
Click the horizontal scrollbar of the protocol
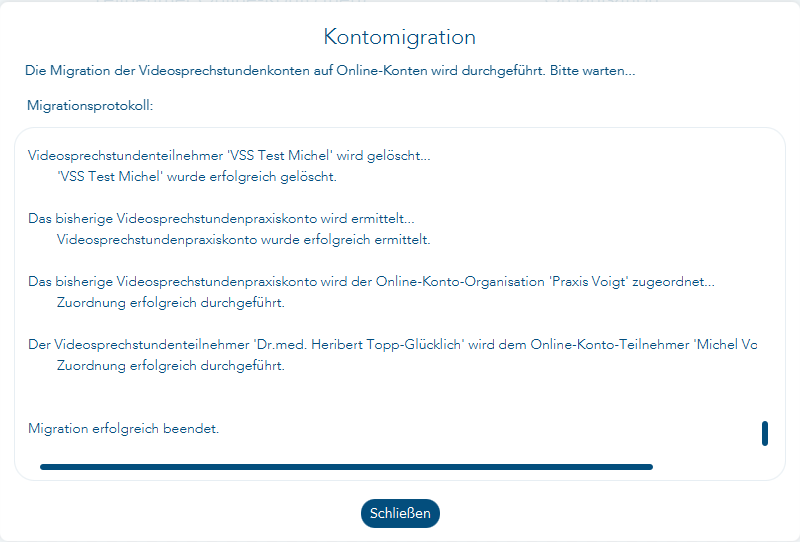(346, 467)
